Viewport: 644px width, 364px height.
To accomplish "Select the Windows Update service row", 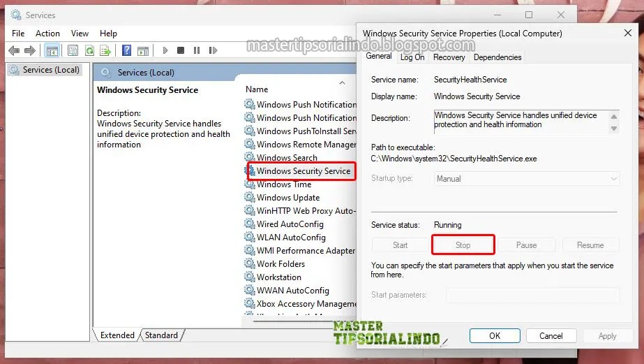I will point(301,198).
